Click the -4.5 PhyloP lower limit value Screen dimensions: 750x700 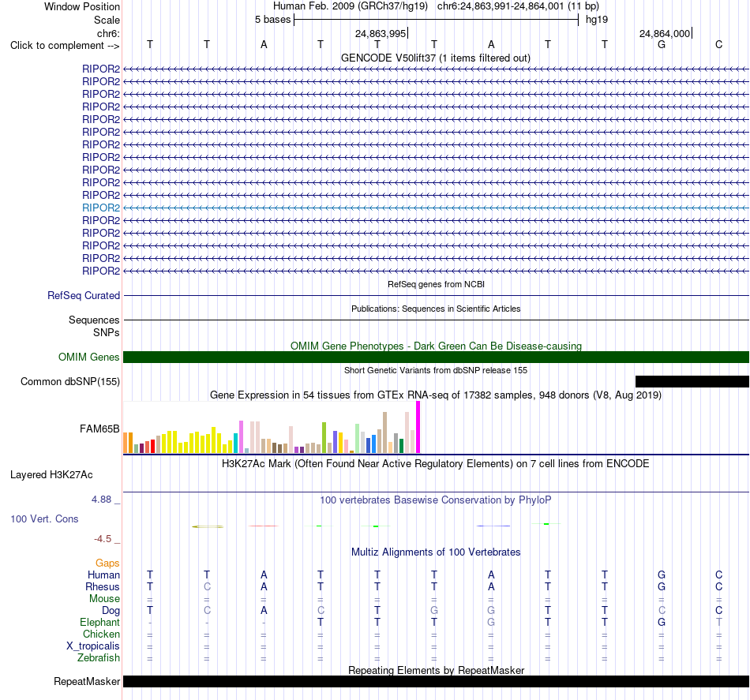click(103, 539)
